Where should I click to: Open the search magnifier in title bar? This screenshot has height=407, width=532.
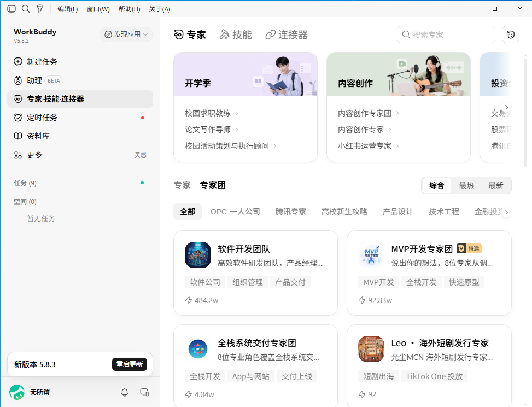[26, 9]
